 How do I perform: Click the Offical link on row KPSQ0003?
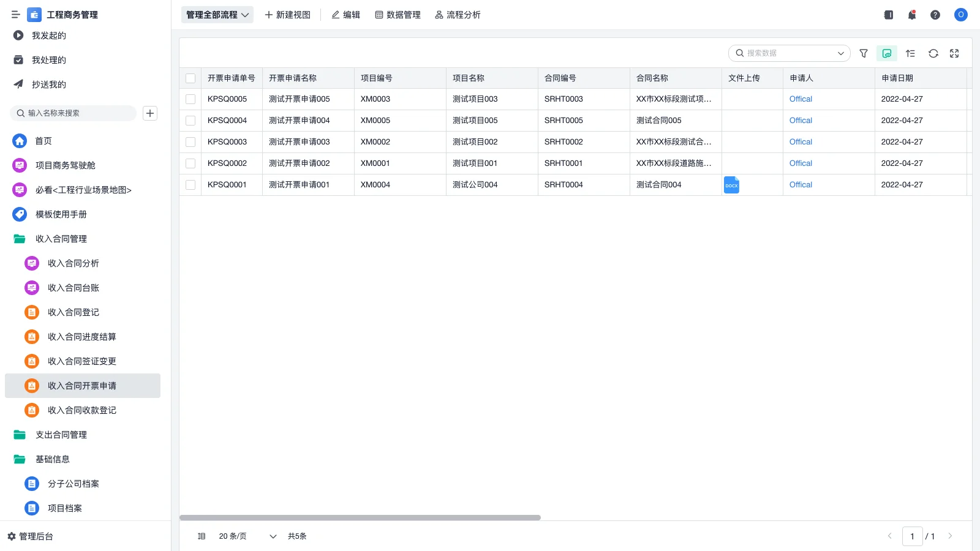[x=801, y=141]
